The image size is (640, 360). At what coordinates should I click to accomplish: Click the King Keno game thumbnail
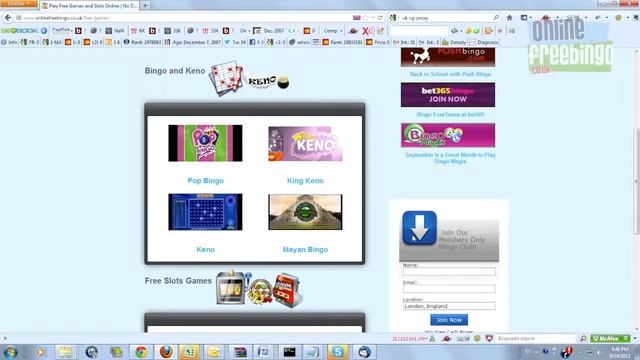(305, 143)
